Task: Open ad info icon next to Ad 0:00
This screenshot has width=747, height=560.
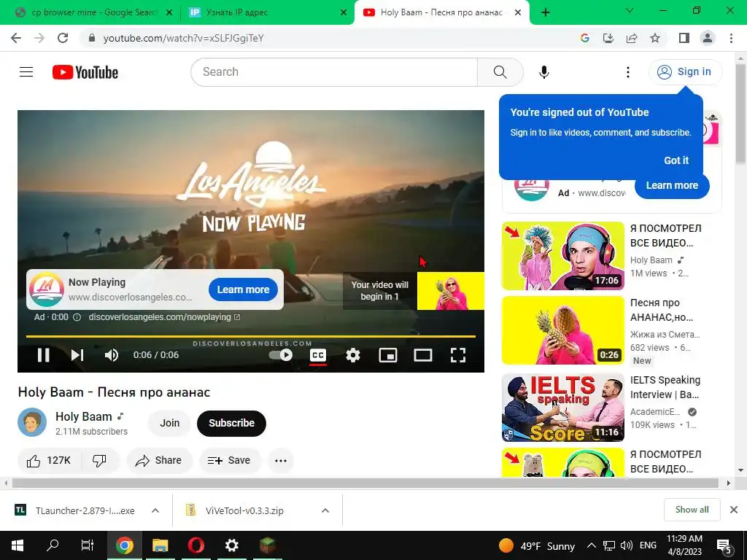Action: click(77, 317)
